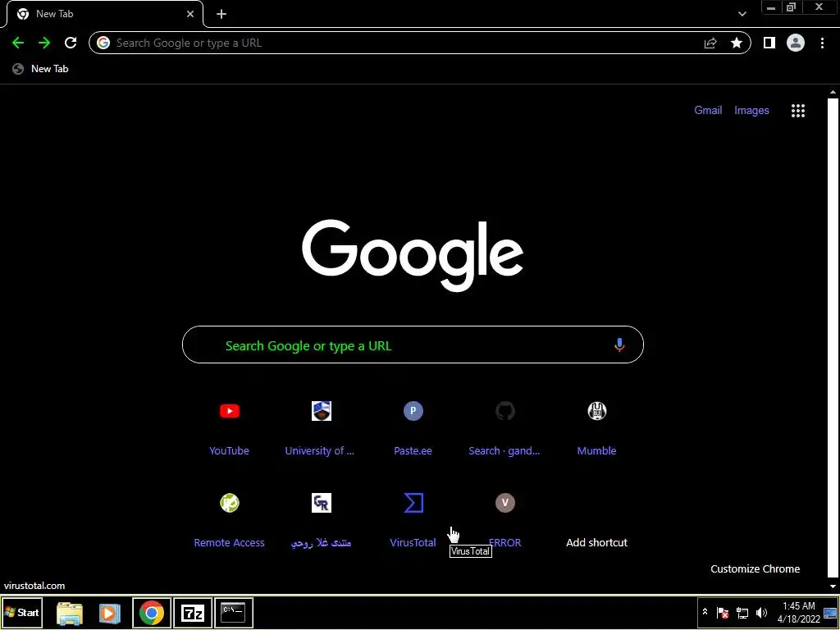Screen dimensions: 840x630
Task: Go back with the back arrow
Action: 18,43
